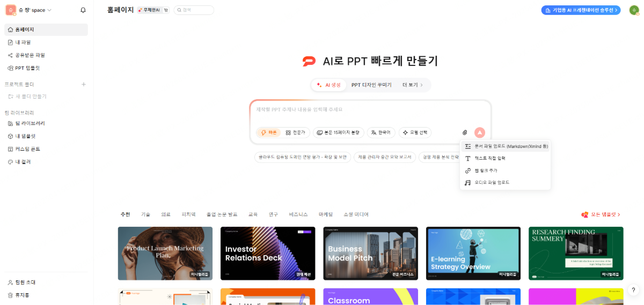644x305 pixels.
Task: Click 새 폴더 만들기
Action: coord(27,96)
